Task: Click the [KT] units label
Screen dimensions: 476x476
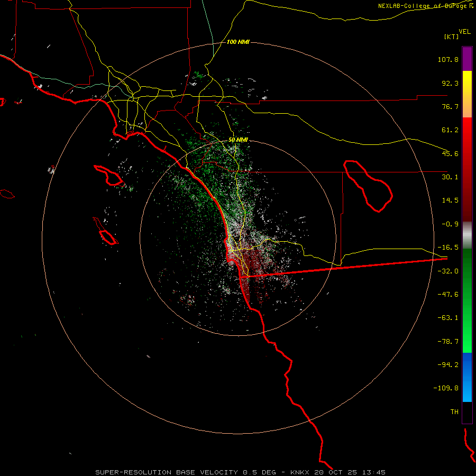Action: pos(451,36)
